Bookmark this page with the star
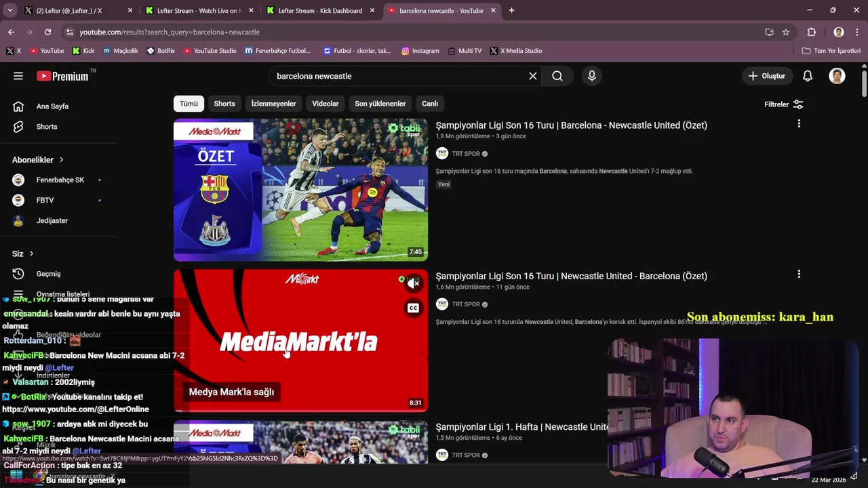The image size is (868, 488). click(x=786, y=32)
